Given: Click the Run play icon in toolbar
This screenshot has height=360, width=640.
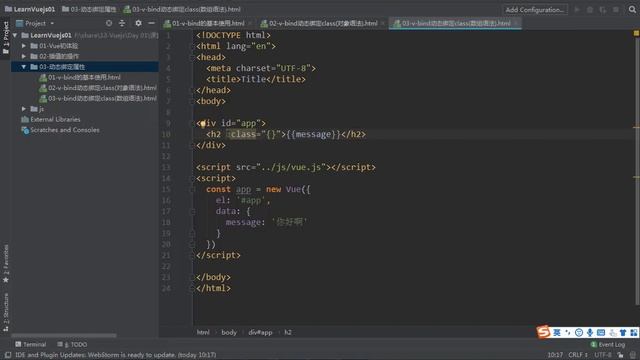Looking at the screenshot, I should tap(577, 9).
